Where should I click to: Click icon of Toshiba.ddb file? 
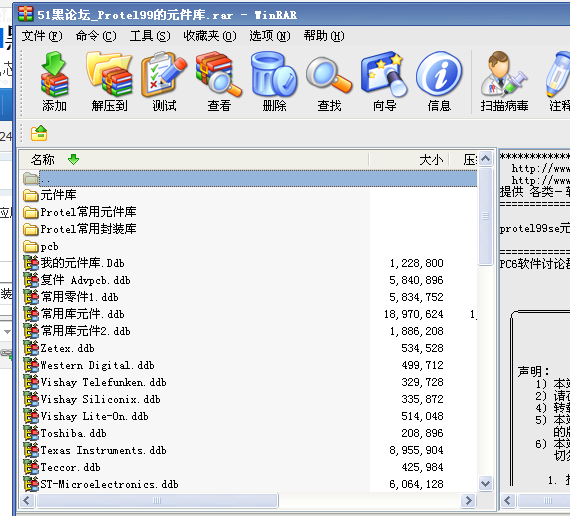(x=31, y=433)
